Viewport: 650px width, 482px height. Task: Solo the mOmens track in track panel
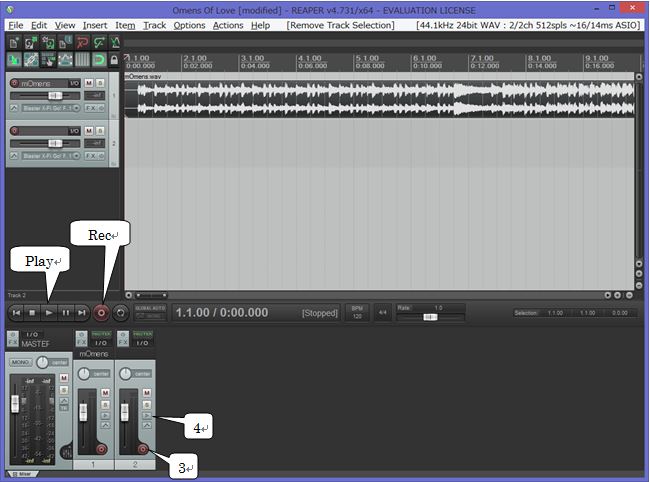click(99, 81)
